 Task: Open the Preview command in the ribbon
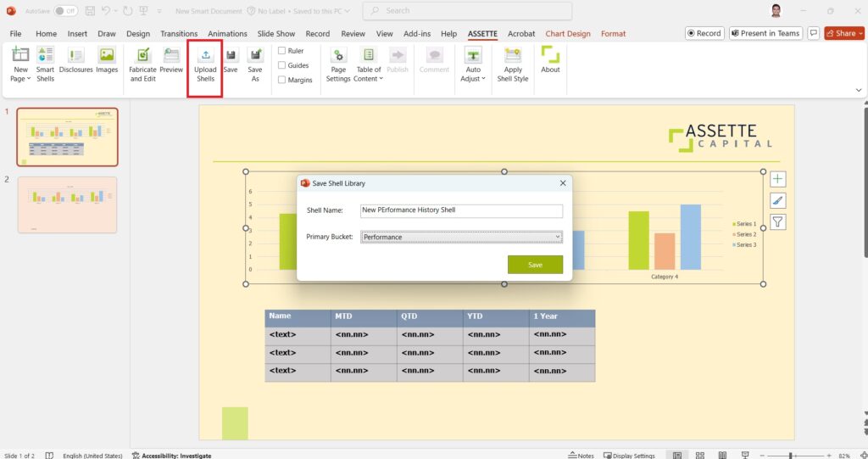[171, 60]
